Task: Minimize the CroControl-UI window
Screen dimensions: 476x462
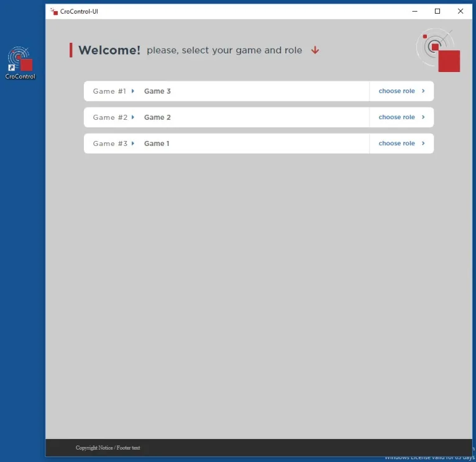Action: (x=414, y=11)
